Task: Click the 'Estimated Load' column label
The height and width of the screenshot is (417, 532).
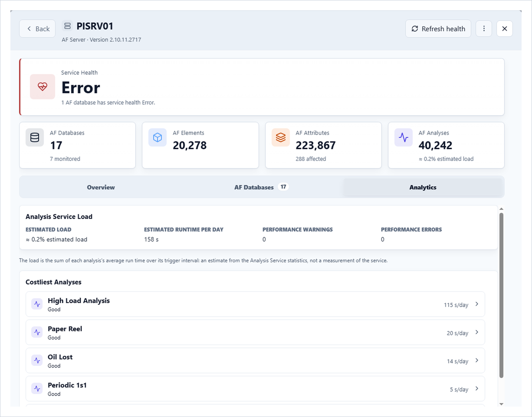Action: (48, 230)
